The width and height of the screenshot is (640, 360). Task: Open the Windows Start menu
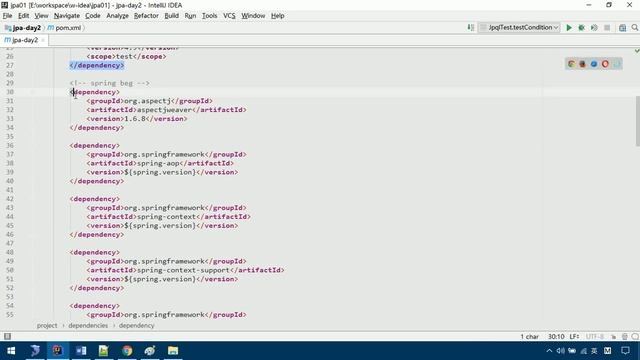tap(11, 351)
